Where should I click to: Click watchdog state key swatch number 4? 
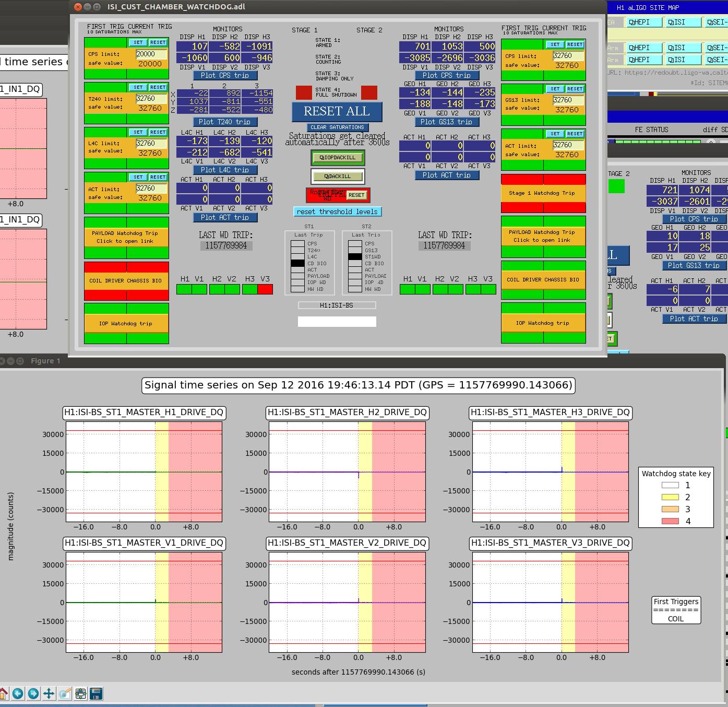[x=670, y=521]
